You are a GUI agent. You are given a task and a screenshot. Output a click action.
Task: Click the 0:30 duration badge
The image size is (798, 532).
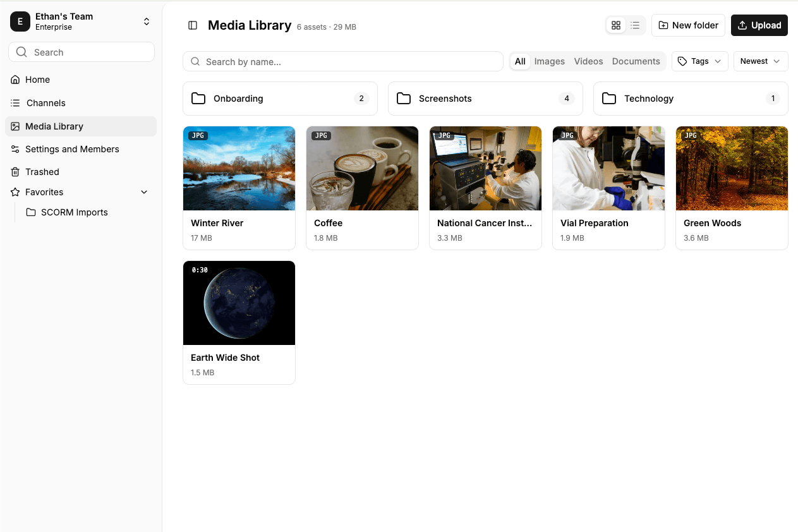pos(200,270)
